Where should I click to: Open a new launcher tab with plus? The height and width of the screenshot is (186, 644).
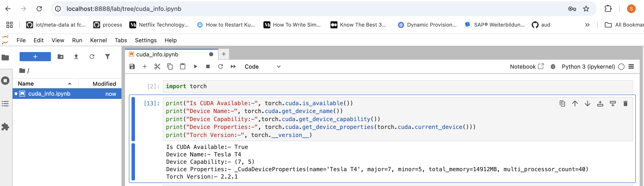tap(224, 54)
